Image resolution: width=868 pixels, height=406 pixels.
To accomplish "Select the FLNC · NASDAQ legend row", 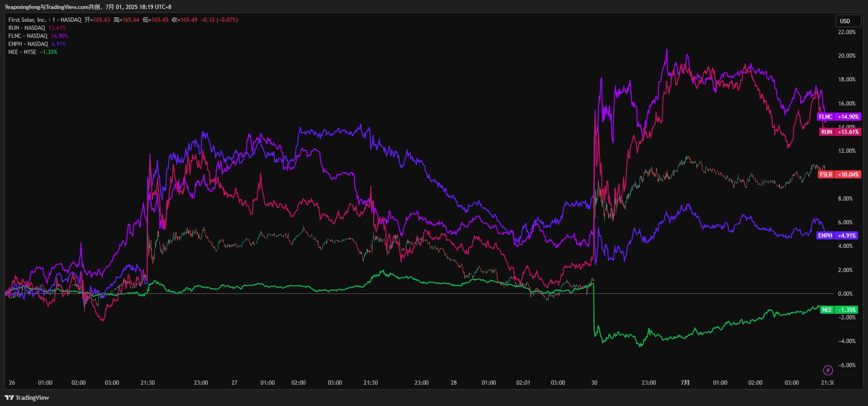I will [x=38, y=36].
